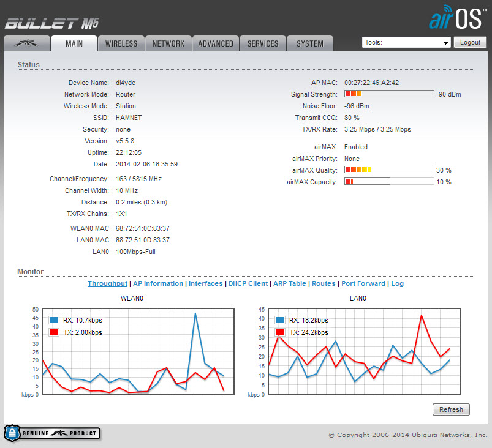The image size is (492, 448).
Task: Click the SSID value HAMNET
Action: pyautogui.click(x=129, y=118)
